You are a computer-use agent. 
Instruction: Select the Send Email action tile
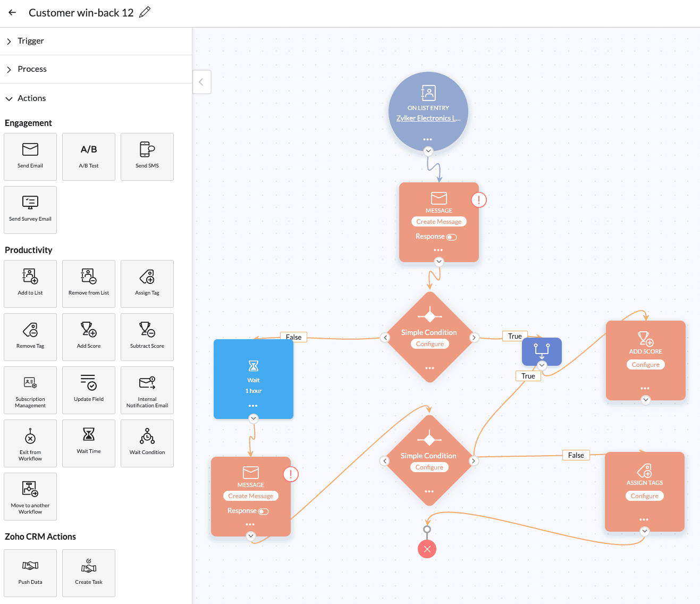pos(30,157)
